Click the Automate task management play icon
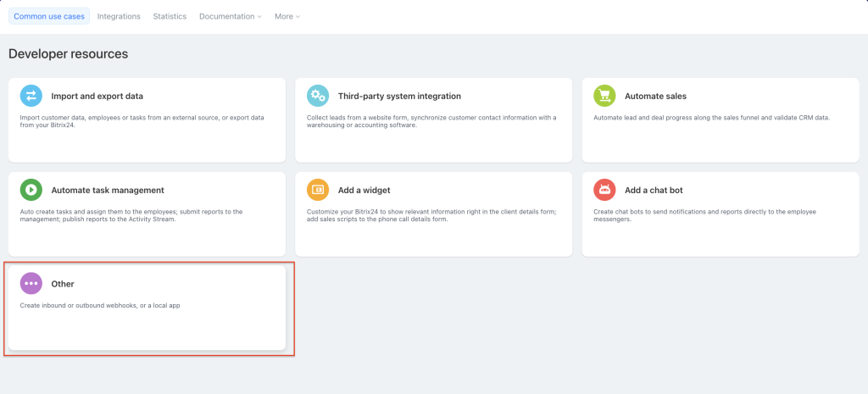This screenshot has height=394, width=868. point(31,190)
